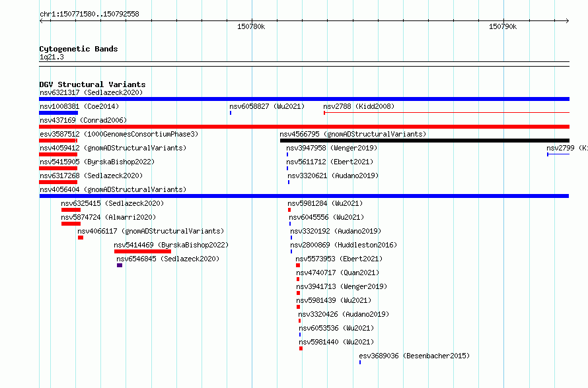Open the nsv2799 variant at right edge
Viewport: 588px width, 388px height.
pos(567,148)
